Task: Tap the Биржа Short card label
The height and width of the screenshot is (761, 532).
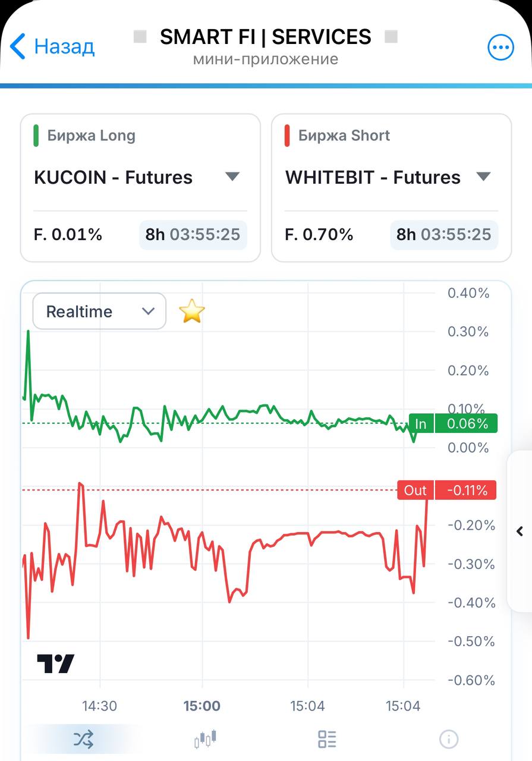Action: pyautogui.click(x=344, y=136)
